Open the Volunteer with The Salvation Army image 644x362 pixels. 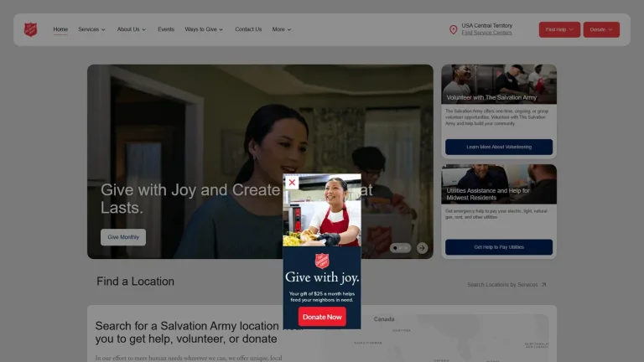499,84
